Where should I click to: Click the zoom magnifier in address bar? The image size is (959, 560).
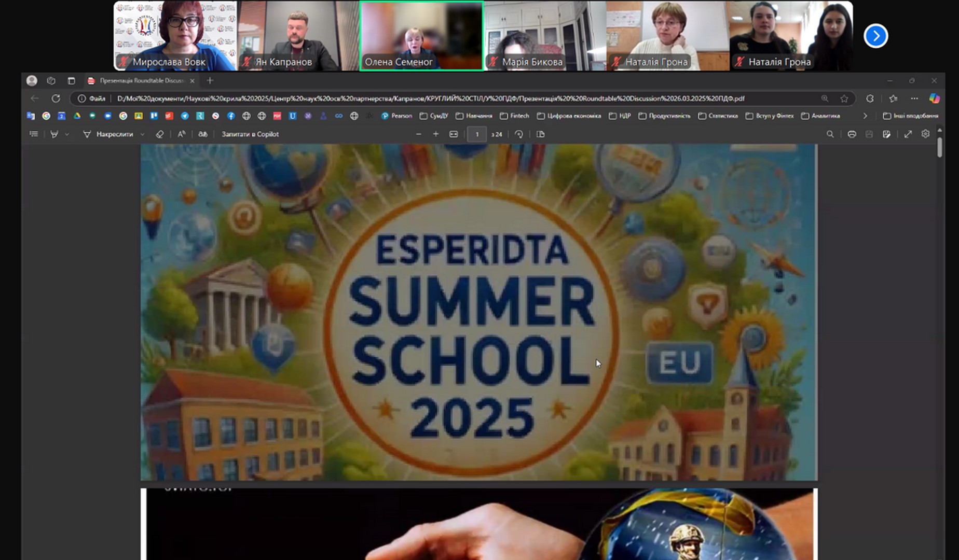(825, 99)
